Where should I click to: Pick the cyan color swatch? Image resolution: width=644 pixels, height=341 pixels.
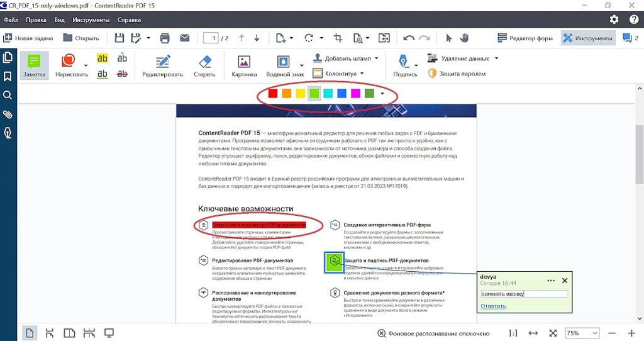pyautogui.click(x=328, y=94)
